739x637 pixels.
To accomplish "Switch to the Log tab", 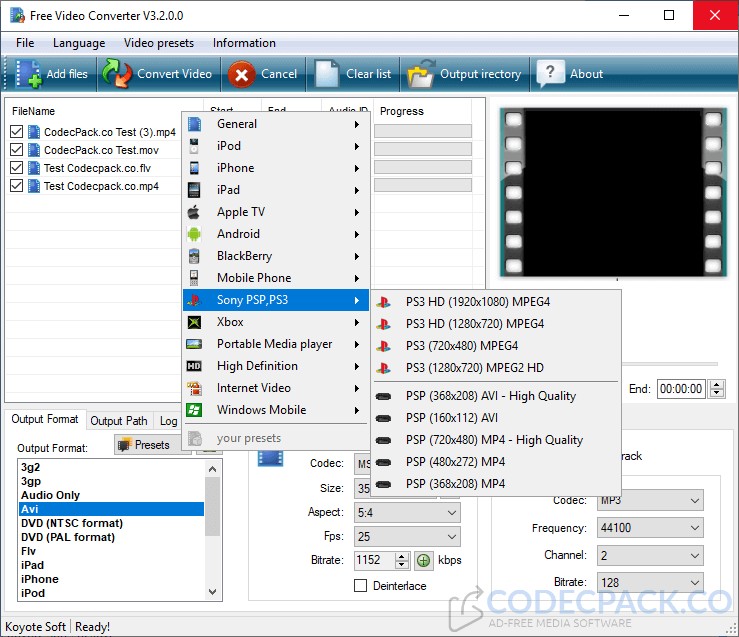I will pyautogui.click(x=168, y=421).
